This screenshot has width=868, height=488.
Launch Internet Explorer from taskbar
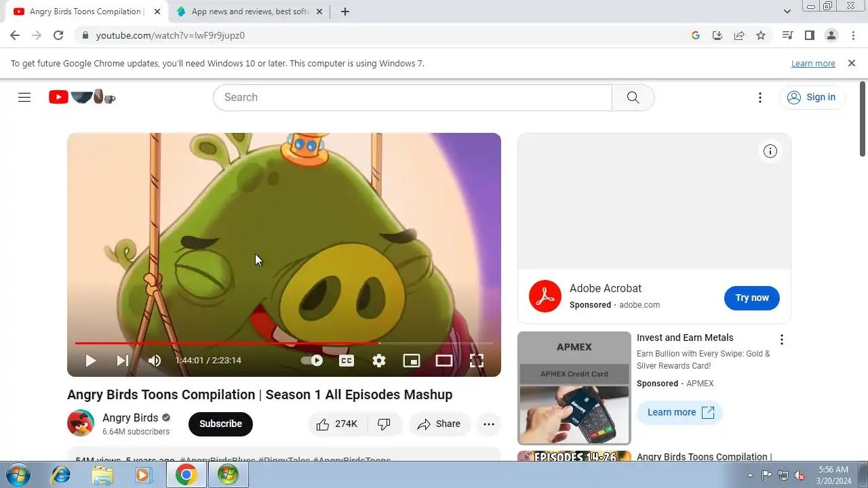[61, 475]
